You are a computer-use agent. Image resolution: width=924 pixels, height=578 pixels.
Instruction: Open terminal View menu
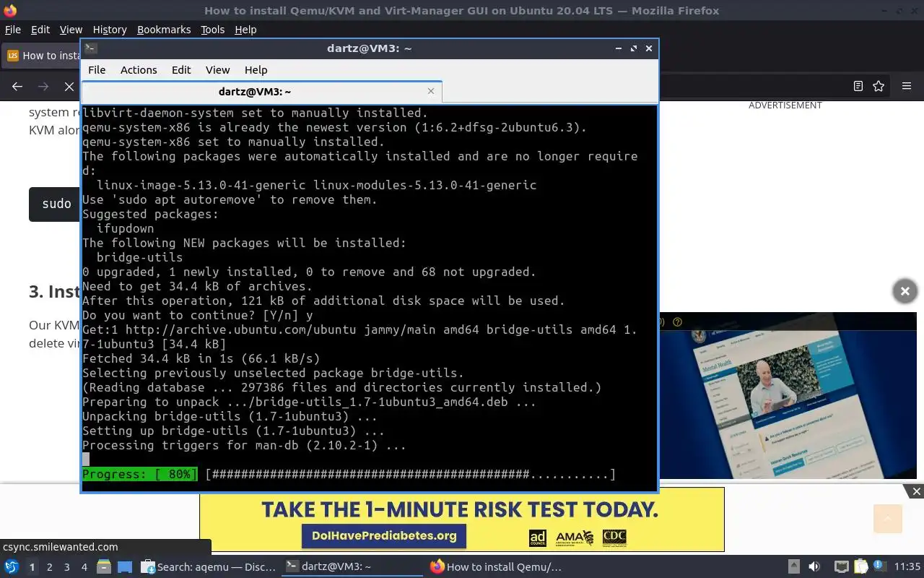(x=217, y=70)
